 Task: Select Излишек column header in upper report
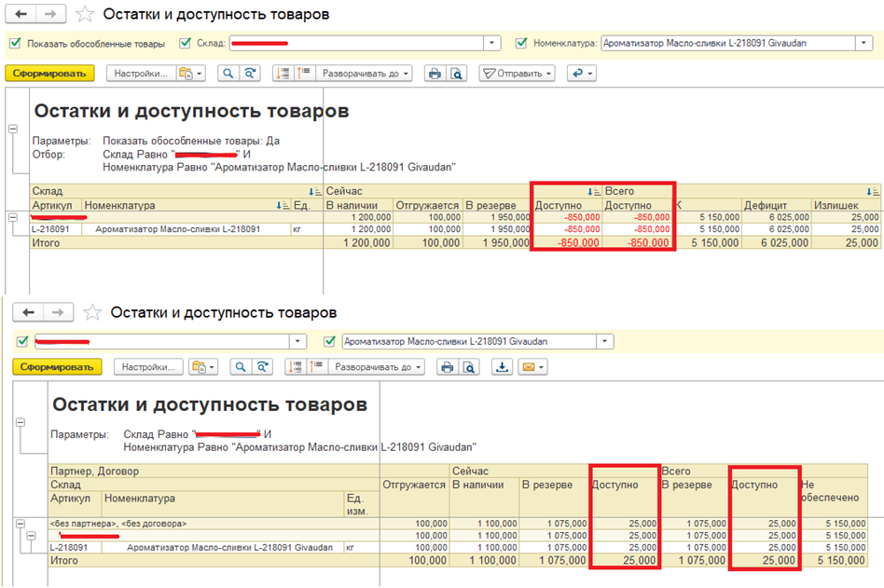pos(845,206)
